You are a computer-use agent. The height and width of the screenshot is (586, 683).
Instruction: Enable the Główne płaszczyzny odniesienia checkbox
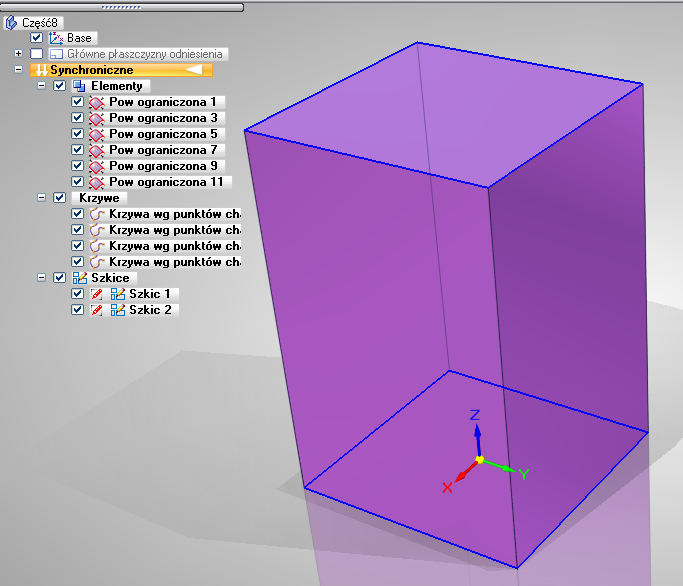coord(37,54)
